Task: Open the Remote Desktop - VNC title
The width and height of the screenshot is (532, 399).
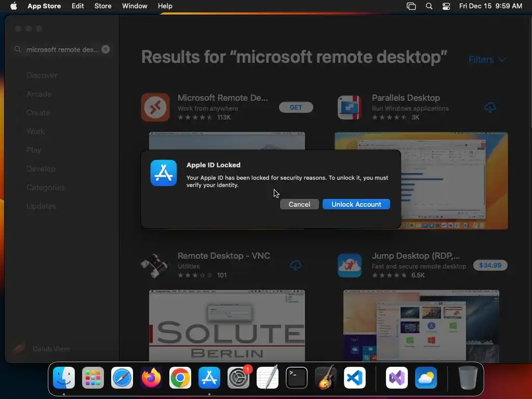Action: click(x=223, y=256)
